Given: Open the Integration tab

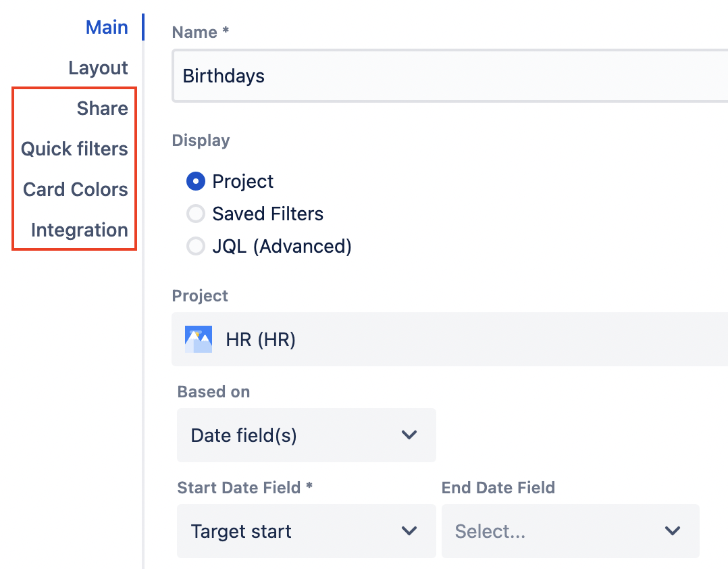Looking at the screenshot, I should coord(79,230).
